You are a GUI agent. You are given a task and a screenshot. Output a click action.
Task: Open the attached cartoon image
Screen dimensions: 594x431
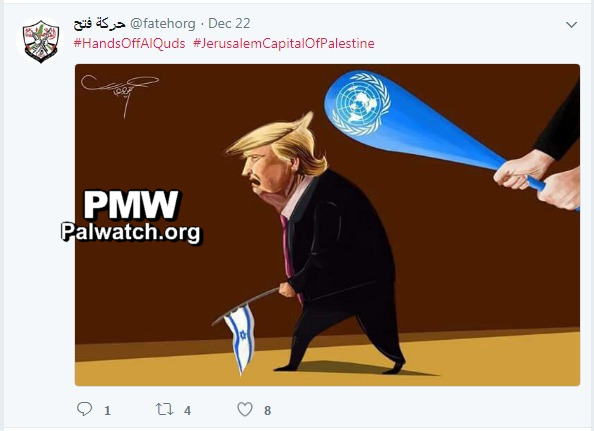tap(327, 225)
